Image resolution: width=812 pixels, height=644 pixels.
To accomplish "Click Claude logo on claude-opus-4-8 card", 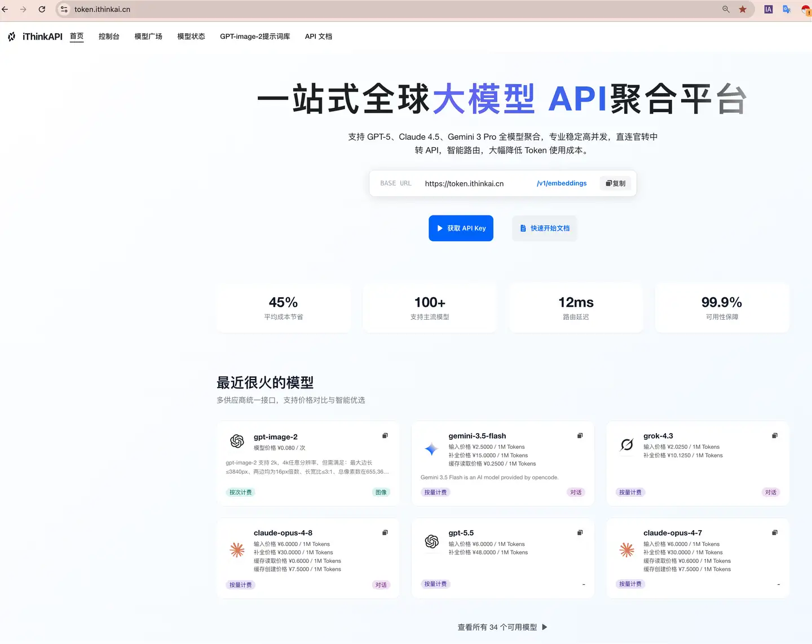I will tap(237, 550).
